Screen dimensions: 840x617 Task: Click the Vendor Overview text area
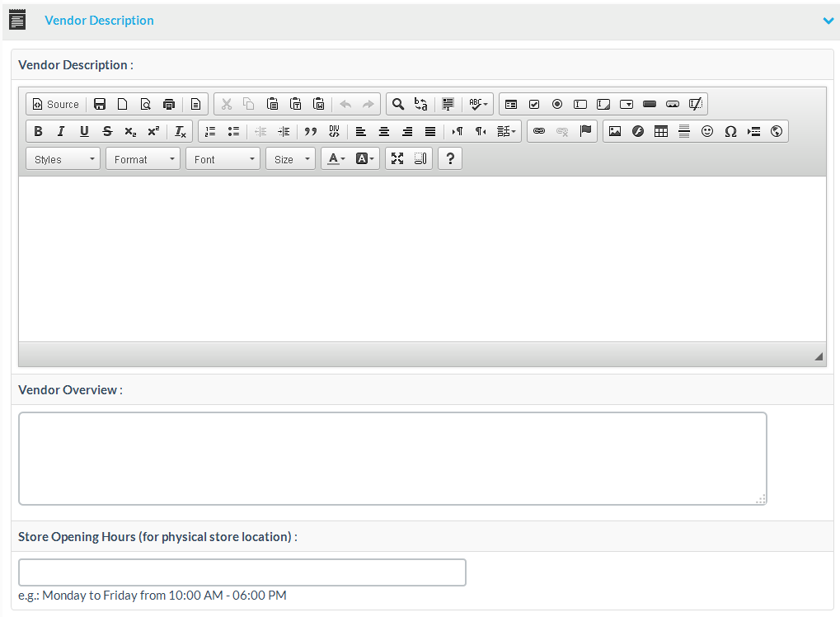[392, 459]
